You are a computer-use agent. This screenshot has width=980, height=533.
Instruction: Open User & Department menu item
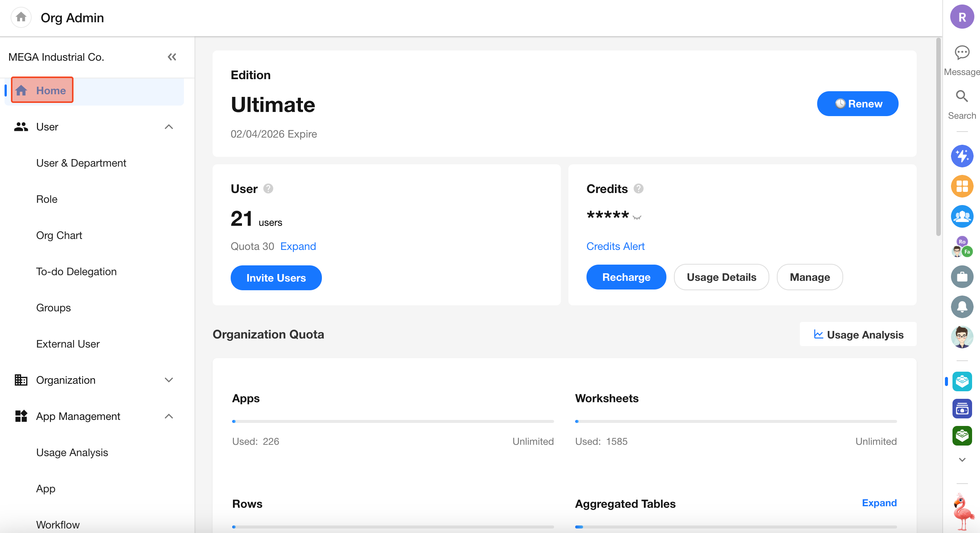(81, 163)
